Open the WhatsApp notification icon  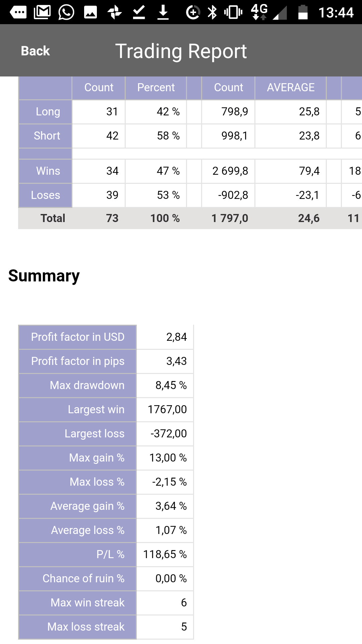[x=66, y=12]
